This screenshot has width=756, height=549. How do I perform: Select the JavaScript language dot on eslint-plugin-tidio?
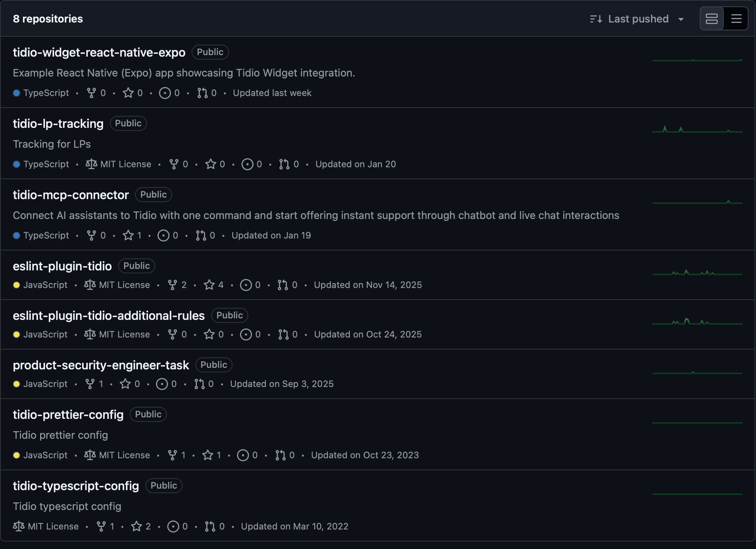point(17,285)
